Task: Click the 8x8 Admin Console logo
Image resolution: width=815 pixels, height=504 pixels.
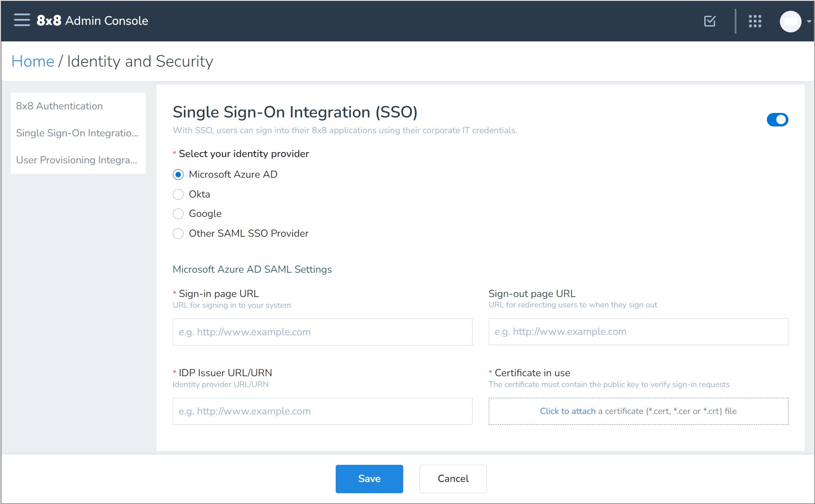Action: tap(92, 21)
